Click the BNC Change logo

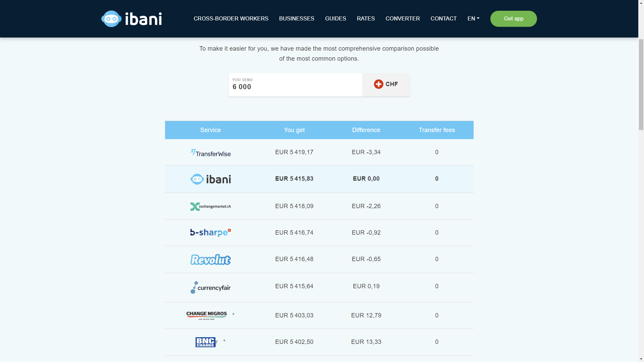coord(207,342)
